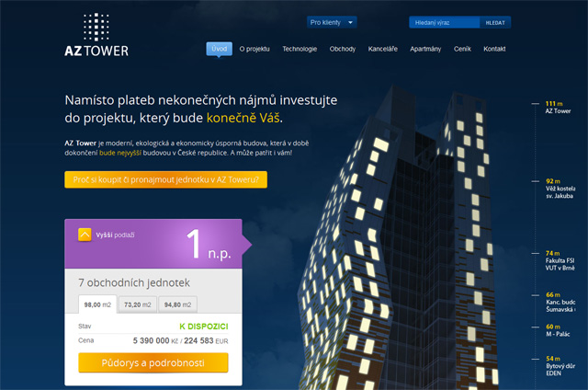The height and width of the screenshot is (390, 588).
Task: Open the O projektu page
Action: pos(254,49)
